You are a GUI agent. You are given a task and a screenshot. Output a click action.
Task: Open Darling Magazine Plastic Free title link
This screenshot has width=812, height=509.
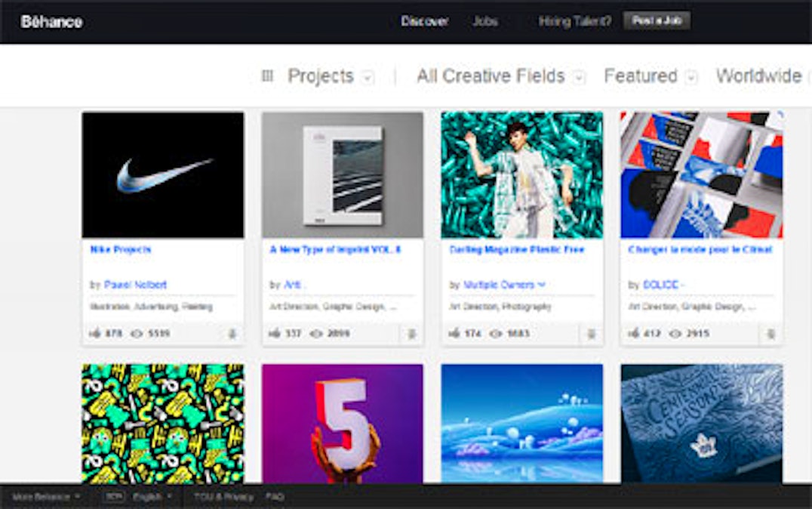[x=516, y=250]
